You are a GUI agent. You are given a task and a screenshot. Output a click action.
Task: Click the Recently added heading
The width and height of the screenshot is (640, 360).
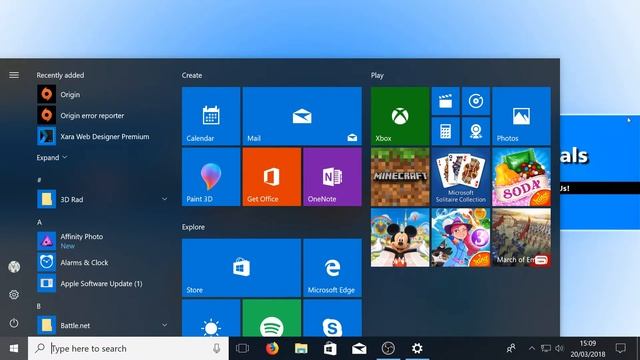click(60, 75)
